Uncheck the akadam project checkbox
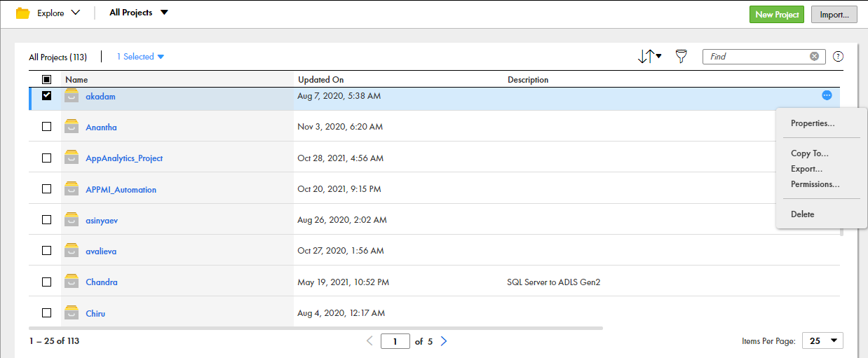Screen dimensions: 868x358 coord(47,96)
